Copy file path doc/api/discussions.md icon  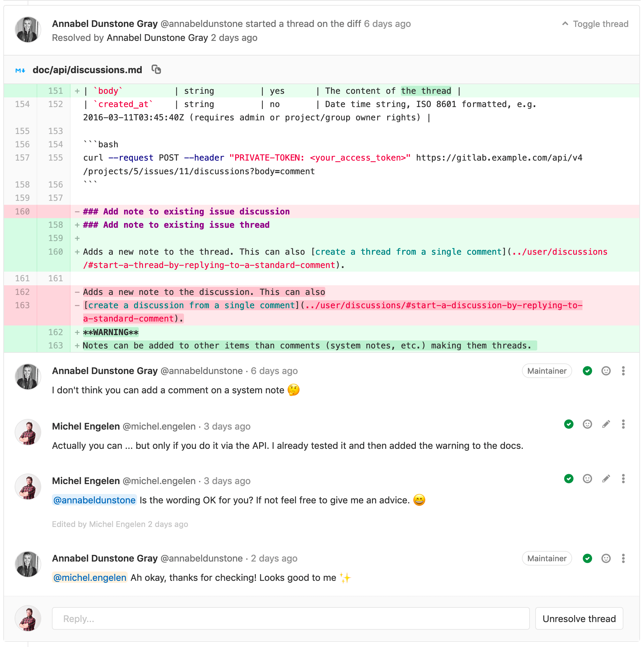[156, 70]
